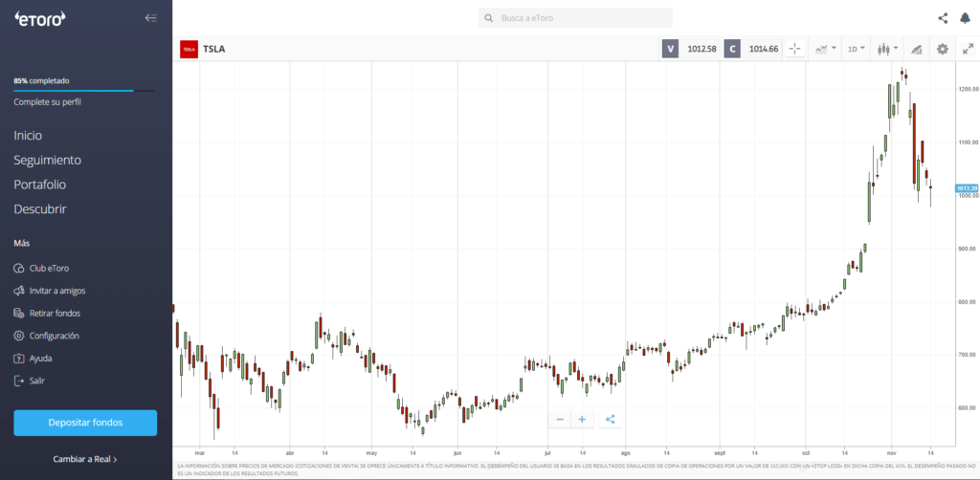
Task: Click the search magnifier icon
Action: point(489,18)
